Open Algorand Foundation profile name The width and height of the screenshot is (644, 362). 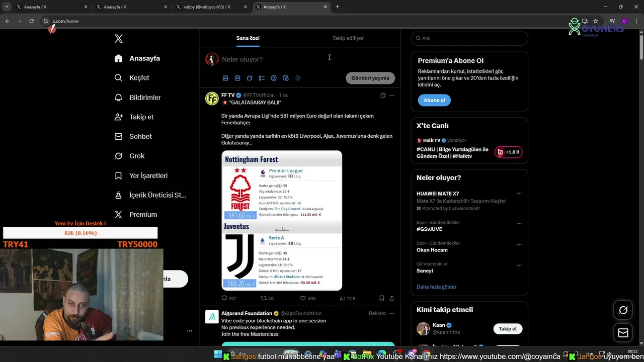(247, 313)
